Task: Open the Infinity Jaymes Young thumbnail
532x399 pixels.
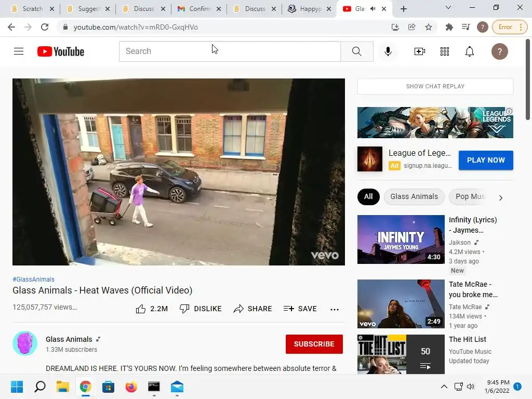Action: 401,239
